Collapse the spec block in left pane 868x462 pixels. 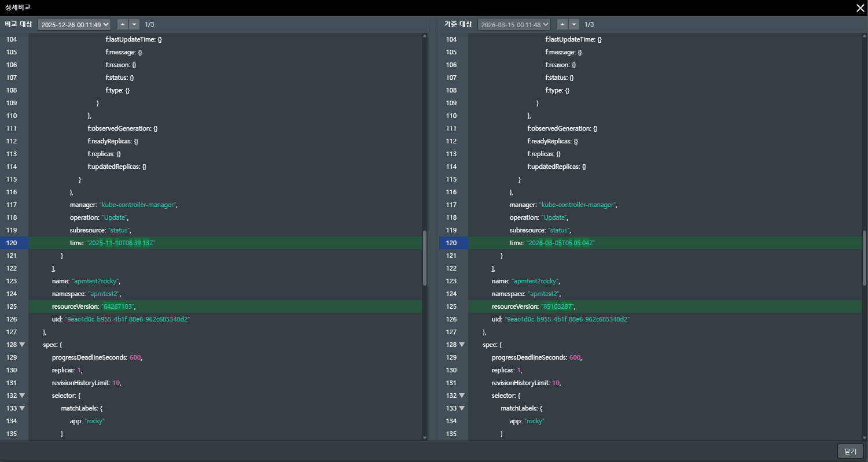(x=22, y=345)
